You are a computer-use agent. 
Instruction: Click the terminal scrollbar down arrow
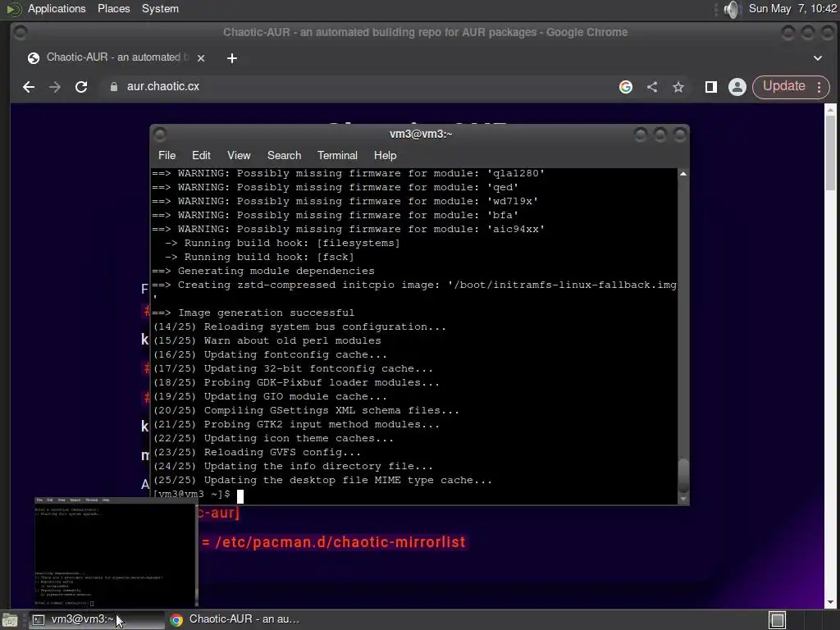(683, 499)
